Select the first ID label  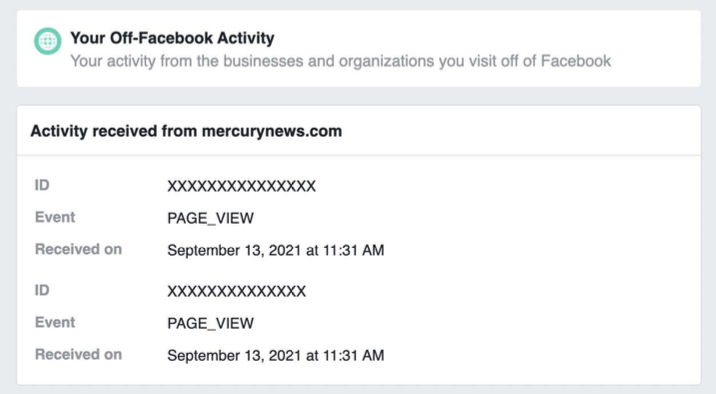click(42, 185)
